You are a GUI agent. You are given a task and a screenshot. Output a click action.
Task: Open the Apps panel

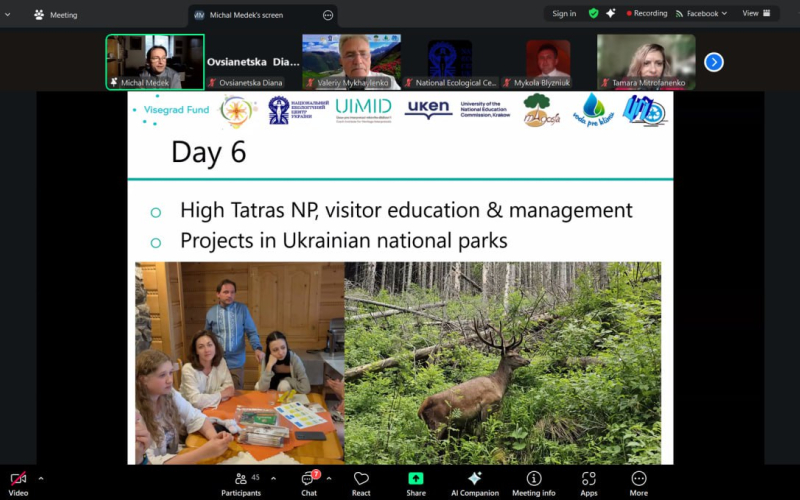click(x=589, y=481)
